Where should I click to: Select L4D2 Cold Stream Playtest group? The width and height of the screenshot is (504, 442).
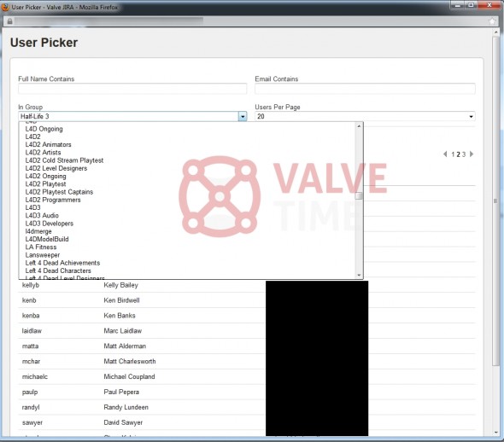coord(64,160)
